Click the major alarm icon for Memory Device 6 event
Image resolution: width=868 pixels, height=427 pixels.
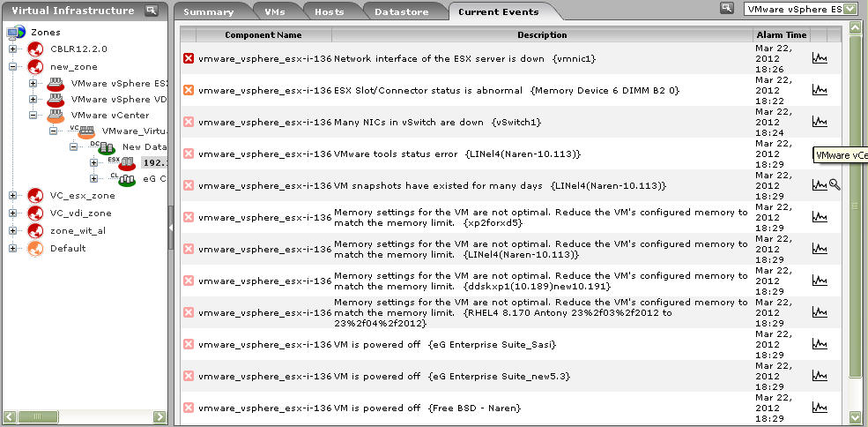click(x=189, y=90)
